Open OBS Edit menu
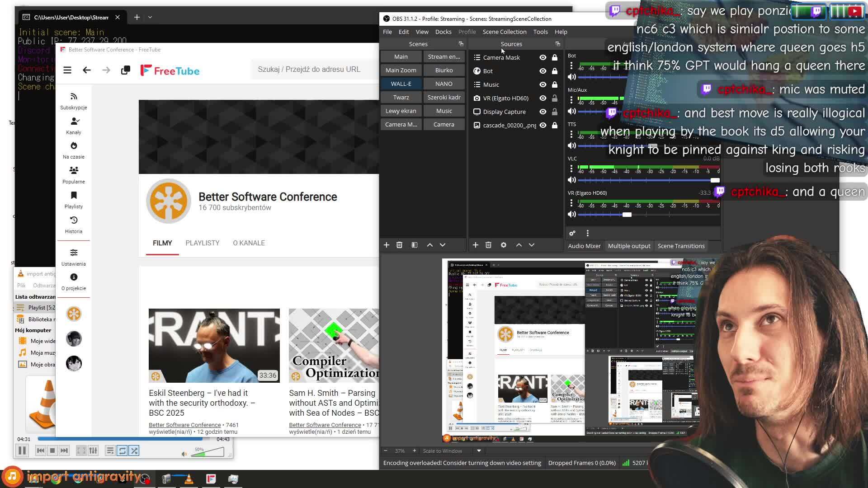Viewport: 868px width, 488px height. [404, 32]
